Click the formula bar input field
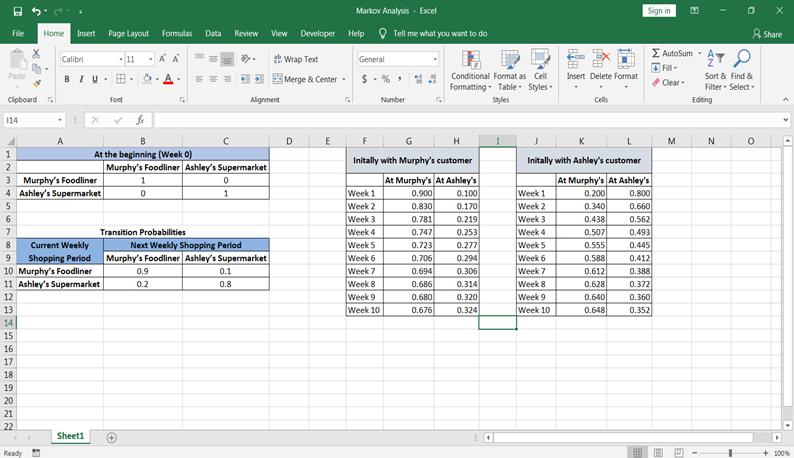This screenshot has width=794, height=458. point(468,120)
